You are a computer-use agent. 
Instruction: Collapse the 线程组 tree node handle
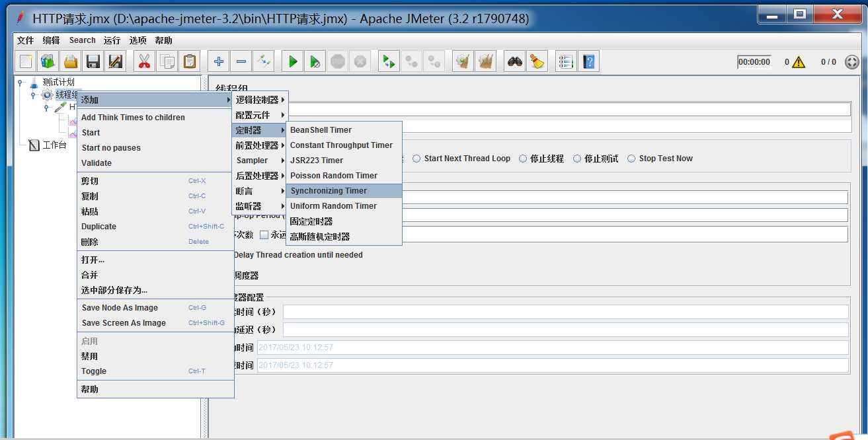click(33, 95)
